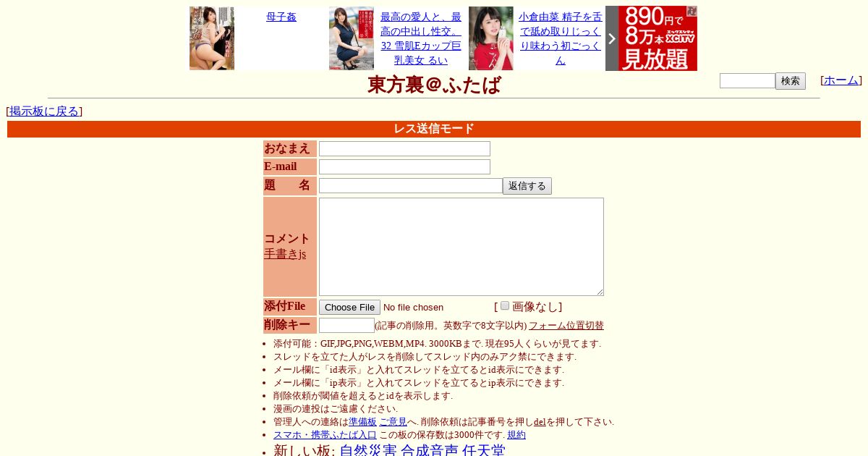The height and width of the screenshot is (456, 868).
Task: Click the レス送信モード header bar
Action: tap(434, 129)
